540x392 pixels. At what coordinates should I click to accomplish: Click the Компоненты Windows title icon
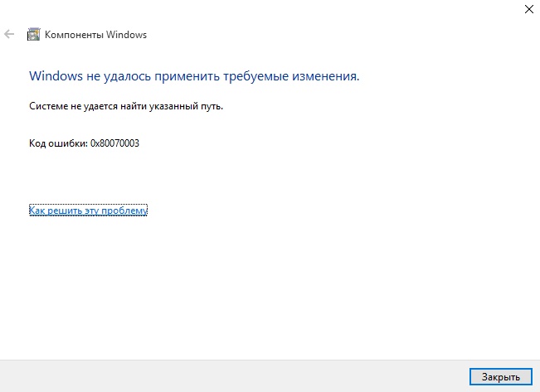[33, 35]
